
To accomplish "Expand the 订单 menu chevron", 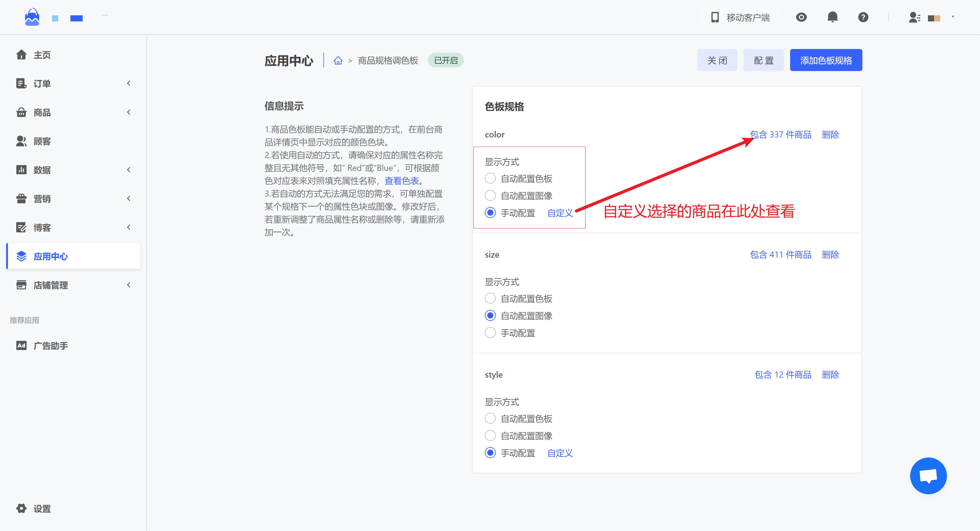I will [129, 83].
